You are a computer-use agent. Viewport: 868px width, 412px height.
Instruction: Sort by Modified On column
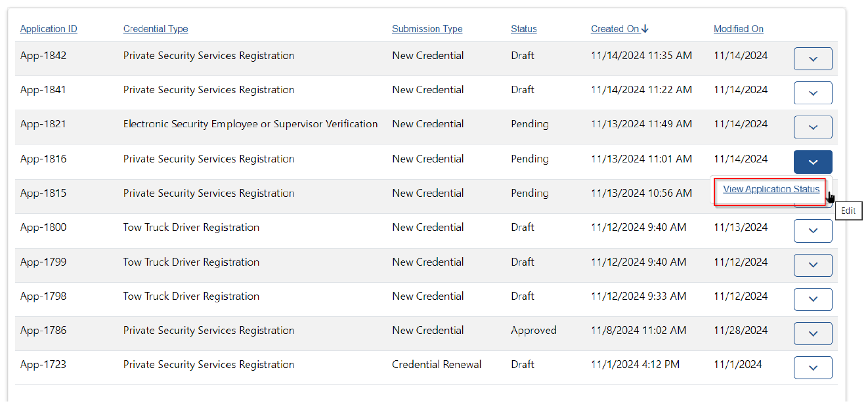738,29
